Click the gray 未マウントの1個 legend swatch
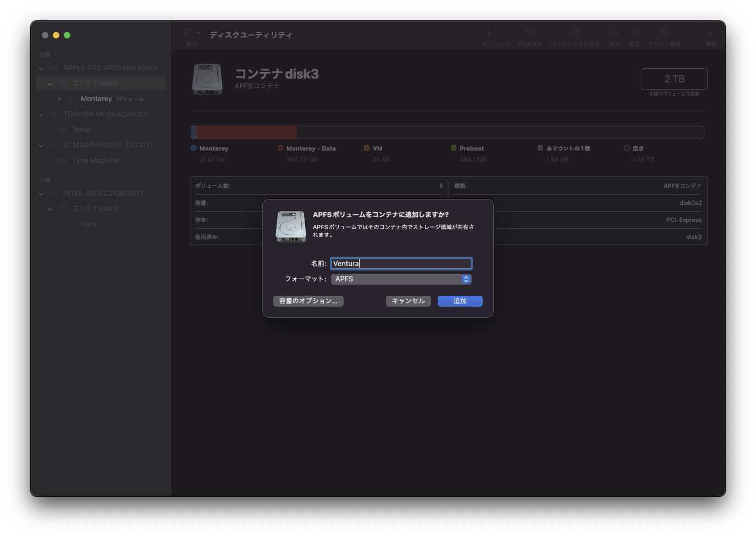The width and height of the screenshot is (756, 537). [x=540, y=148]
